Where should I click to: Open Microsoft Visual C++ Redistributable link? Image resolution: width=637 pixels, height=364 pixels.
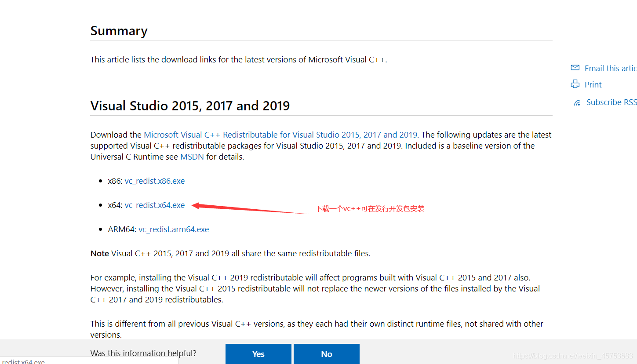pos(280,135)
